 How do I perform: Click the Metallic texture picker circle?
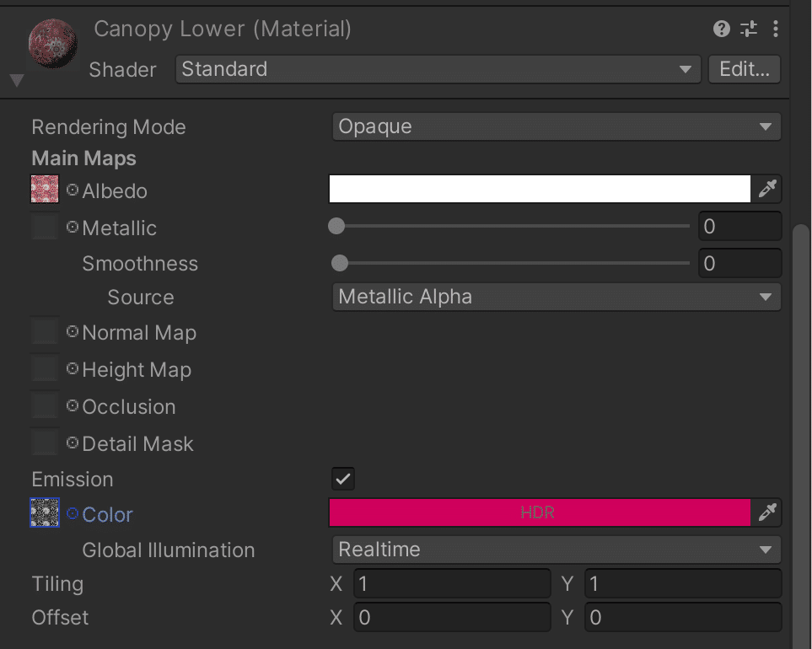click(73, 227)
